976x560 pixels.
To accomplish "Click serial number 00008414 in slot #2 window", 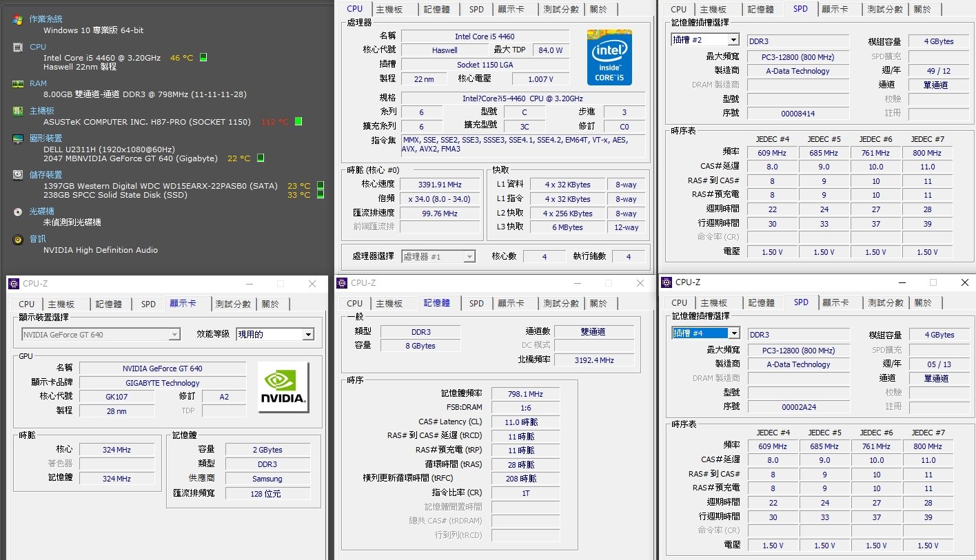I will 798,114.
